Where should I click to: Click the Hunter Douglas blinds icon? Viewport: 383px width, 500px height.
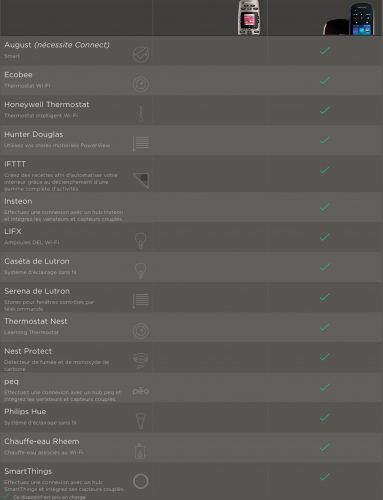coord(141,143)
